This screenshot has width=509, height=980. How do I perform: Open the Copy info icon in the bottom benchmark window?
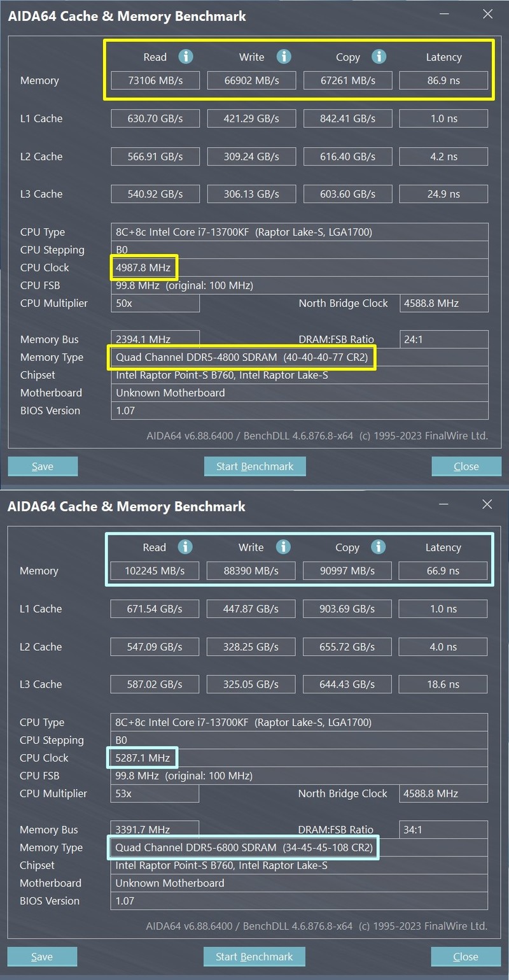pyautogui.click(x=378, y=546)
